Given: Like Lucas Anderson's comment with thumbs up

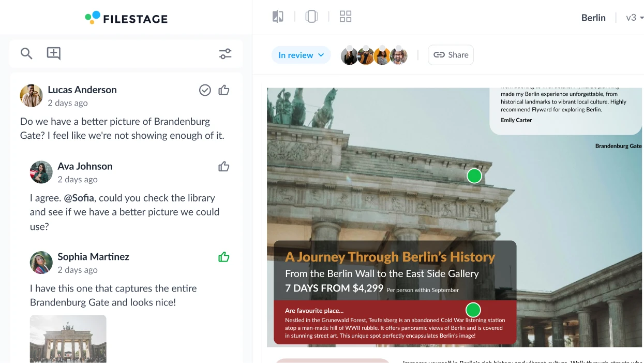Looking at the screenshot, I should [223, 90].
